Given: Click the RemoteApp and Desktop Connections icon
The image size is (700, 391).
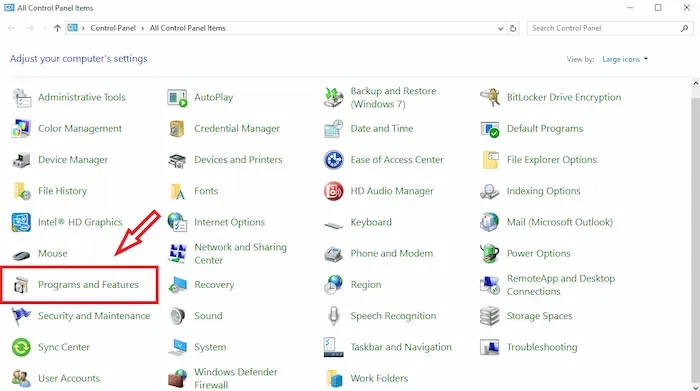Looking at the screenshot, I should (x=490, y=285).
